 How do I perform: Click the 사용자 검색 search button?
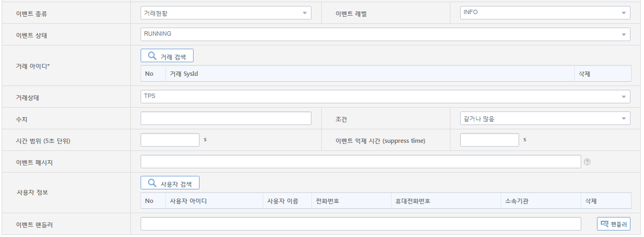coord(170,183)
